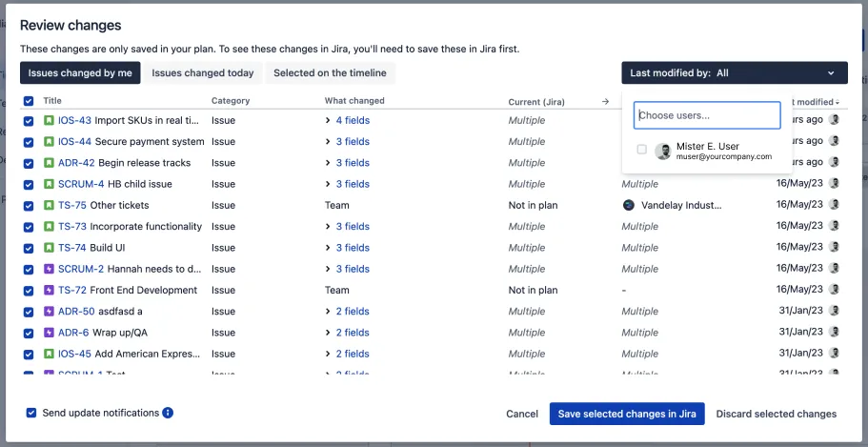Click the info icon beside Send update notifications
Image resolution: width=868 pixels, height=447 pixels.
[168, 413]
